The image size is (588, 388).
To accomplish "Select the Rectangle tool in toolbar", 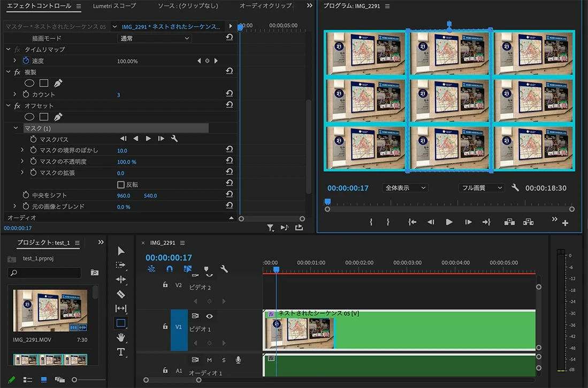I will click(121, 323).
